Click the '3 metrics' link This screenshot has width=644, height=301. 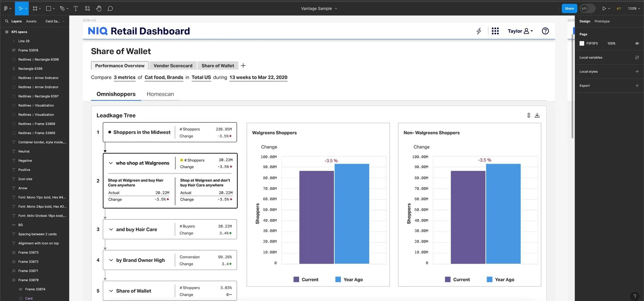(125, 78)
